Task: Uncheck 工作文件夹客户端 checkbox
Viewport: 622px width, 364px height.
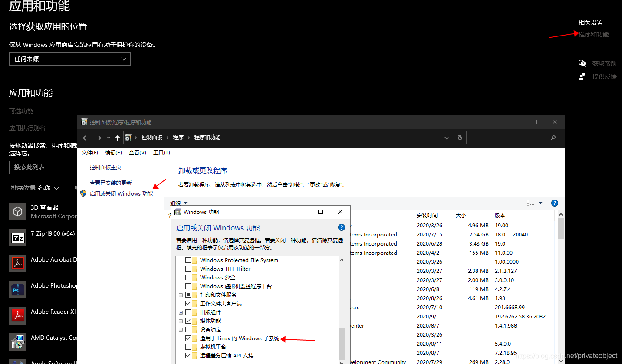Action: pyautogui.click(x=188, y=304)
